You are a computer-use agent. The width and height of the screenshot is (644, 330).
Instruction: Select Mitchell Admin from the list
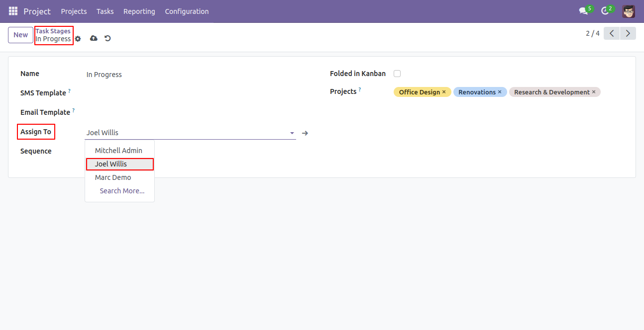(119, 151)
